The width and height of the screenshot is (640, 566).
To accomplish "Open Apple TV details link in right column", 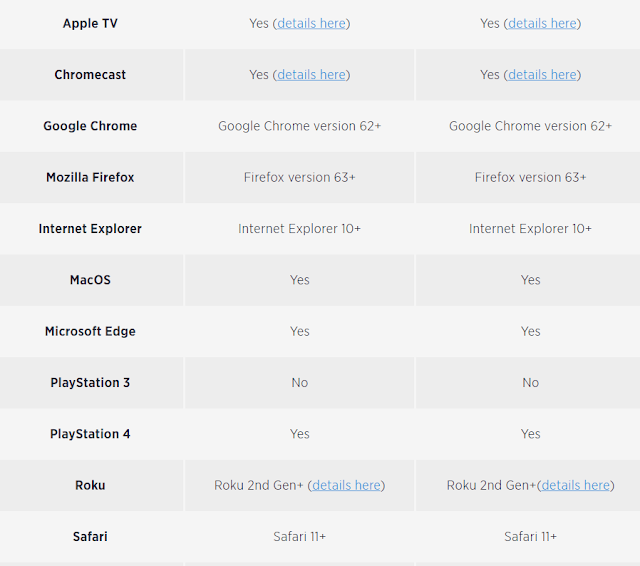I will point(542,23).
